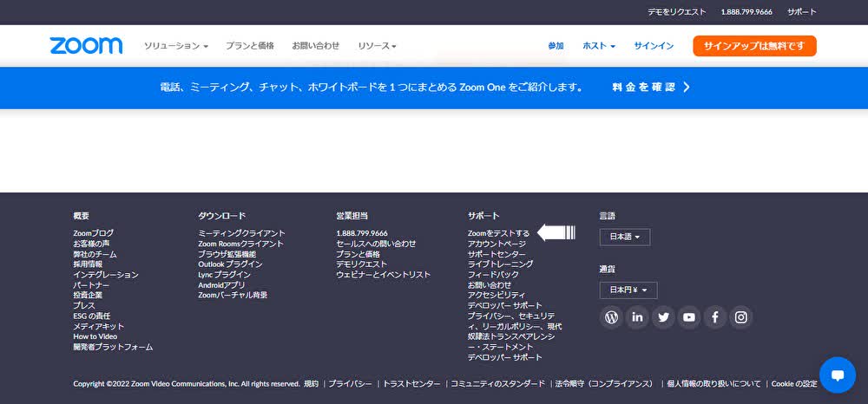Open the デモリクエスト footer link
Viewport: 868px width, 404px height.
coord(361,264)
